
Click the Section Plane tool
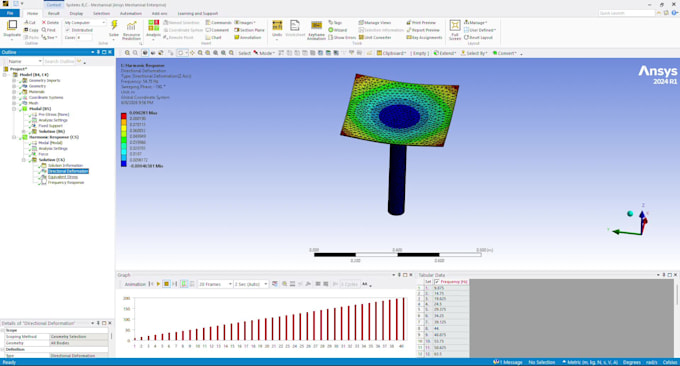tap(249, 30)
